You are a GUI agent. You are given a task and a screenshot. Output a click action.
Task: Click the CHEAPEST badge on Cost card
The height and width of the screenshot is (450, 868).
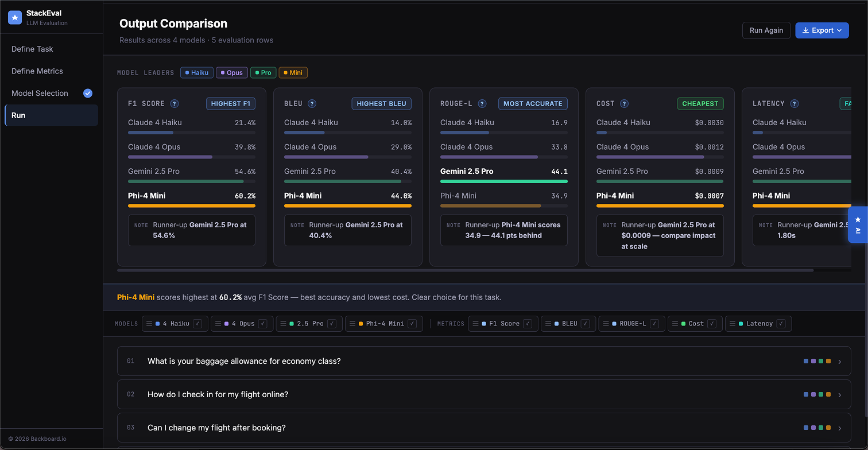pos(700,104)
